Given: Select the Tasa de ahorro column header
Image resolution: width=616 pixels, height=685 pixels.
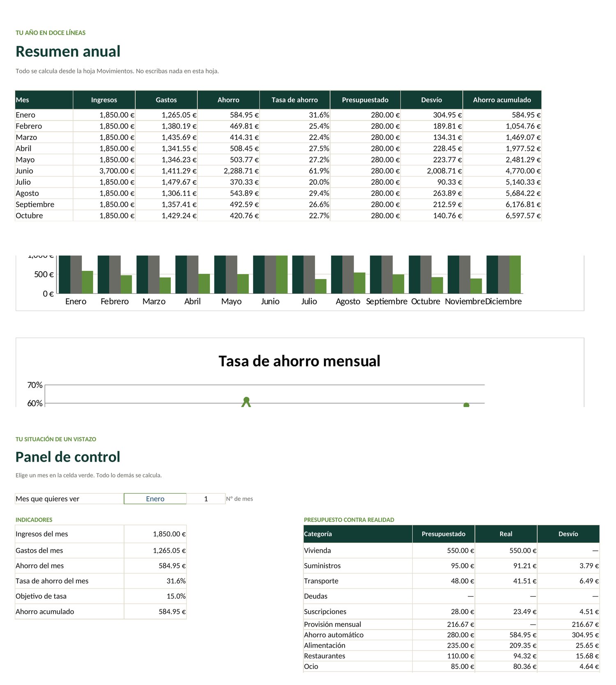Looking at the screenshot, I should pos(294,100).
